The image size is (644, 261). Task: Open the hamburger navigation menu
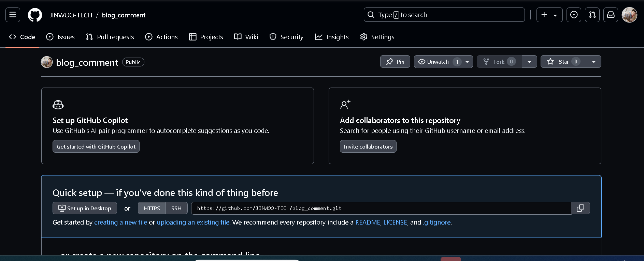coord(13,15)
